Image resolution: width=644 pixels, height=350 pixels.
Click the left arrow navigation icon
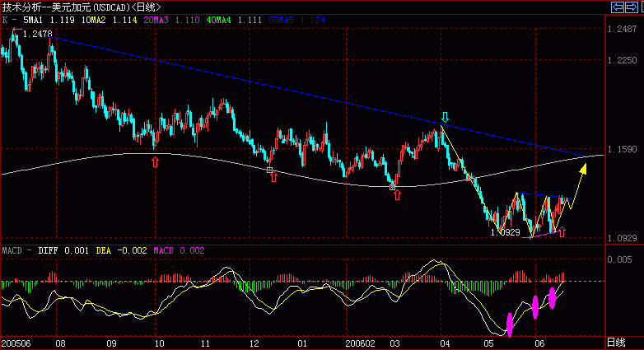click(x=618, y=7)
